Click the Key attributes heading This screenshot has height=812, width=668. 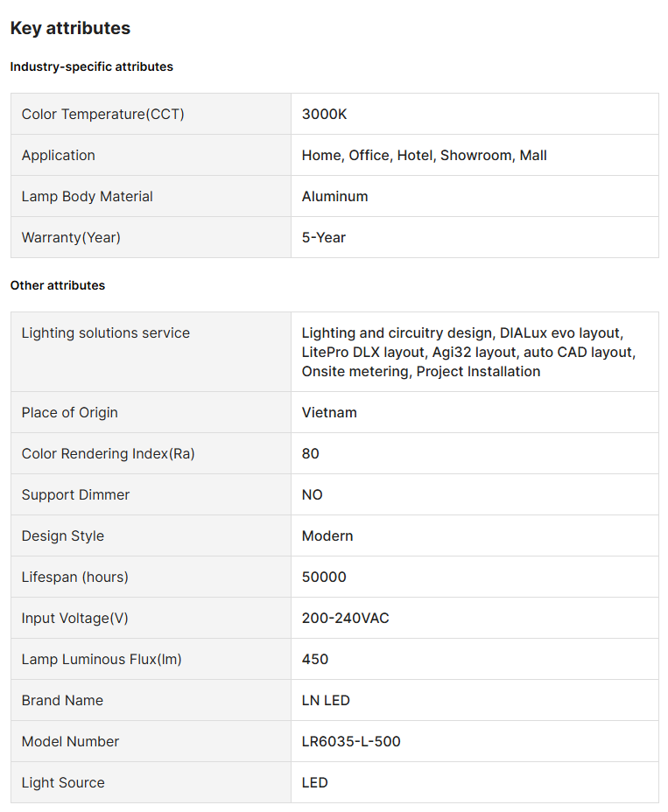click(x=70, y=28)
